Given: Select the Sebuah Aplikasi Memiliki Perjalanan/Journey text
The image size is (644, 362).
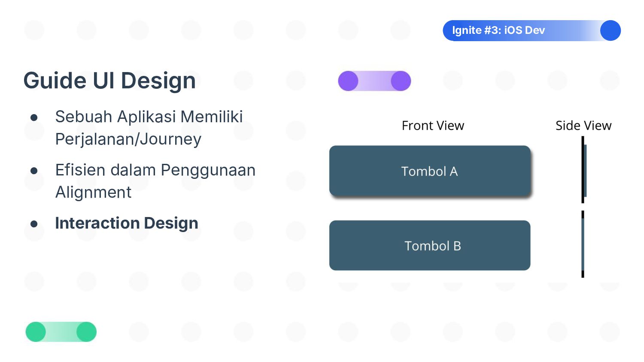Looking at the screenshot, I should tap(149, 128).
